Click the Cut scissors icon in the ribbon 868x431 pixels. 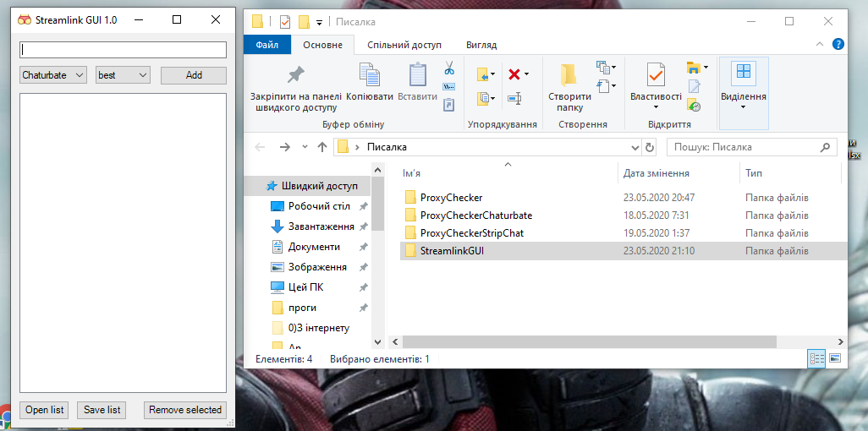pyautogui.click(x=449, y=68)
